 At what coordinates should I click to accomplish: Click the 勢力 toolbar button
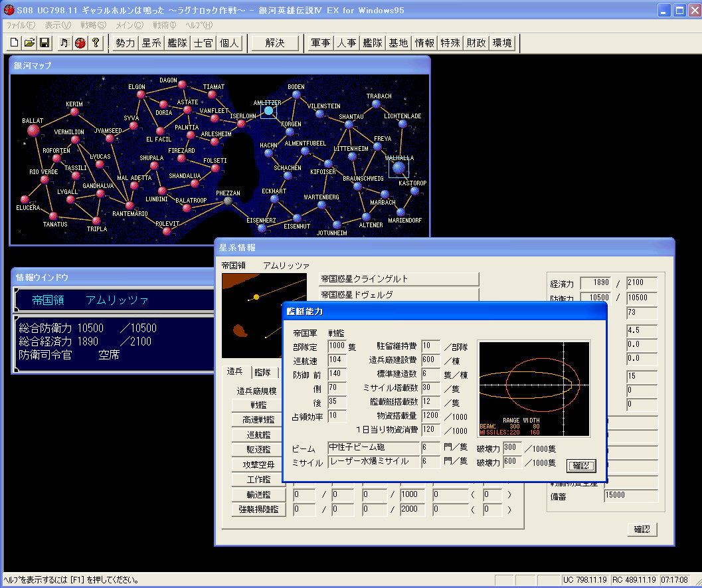click(125, 43)
